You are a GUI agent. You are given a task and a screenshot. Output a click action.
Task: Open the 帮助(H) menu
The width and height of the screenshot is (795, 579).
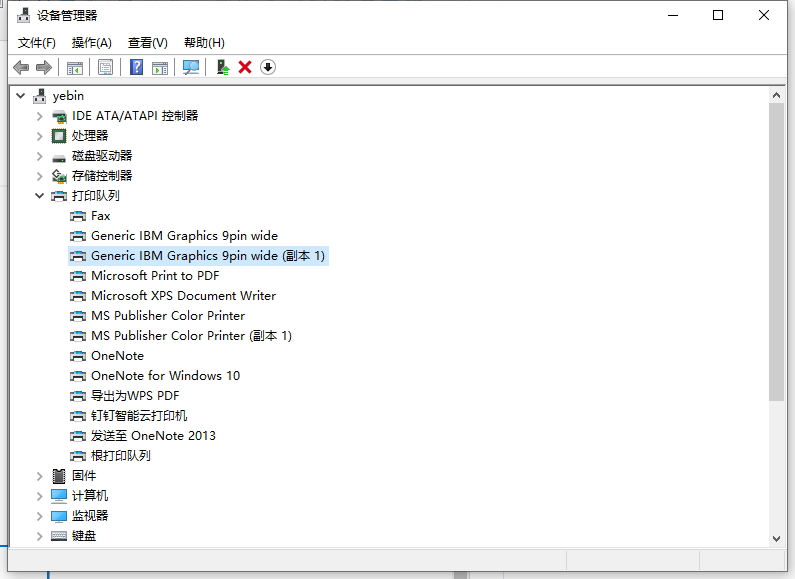coord(204,43)
